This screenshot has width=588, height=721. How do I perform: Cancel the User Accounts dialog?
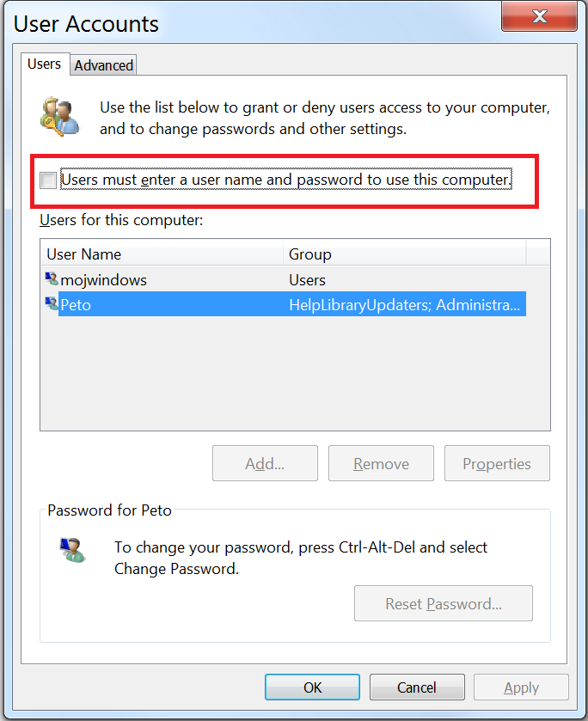coord(417,687)
